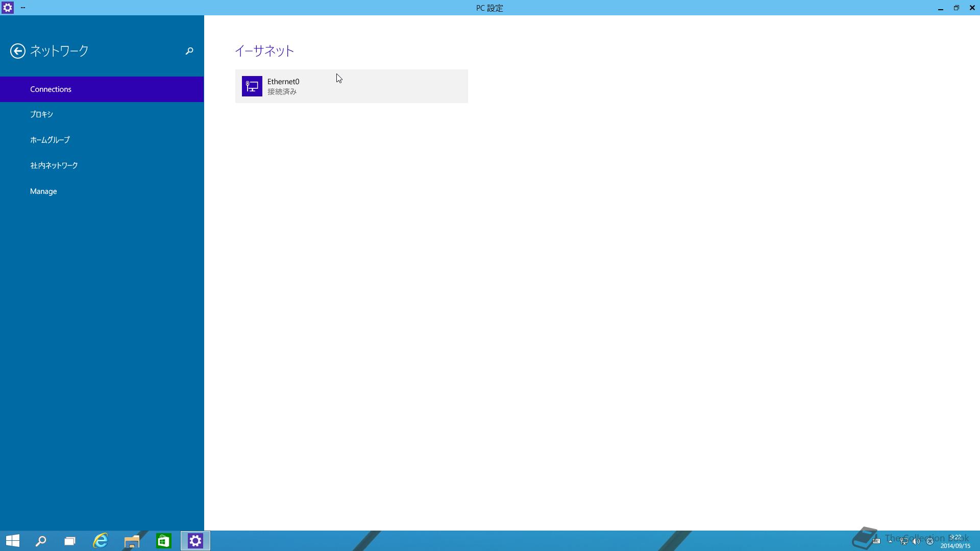Open the title bar ellipsis app menu
This screenshot has width=980, height=551.
coord(23,8)
